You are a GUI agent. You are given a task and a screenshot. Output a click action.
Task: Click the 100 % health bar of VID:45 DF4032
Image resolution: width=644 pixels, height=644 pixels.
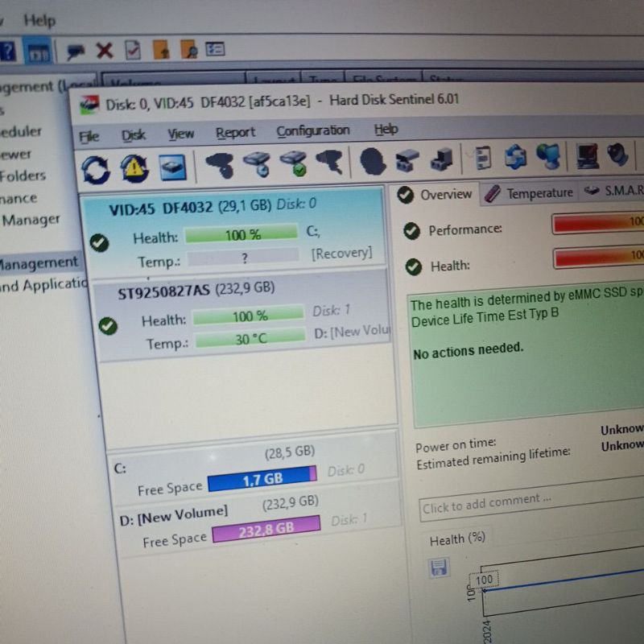tap(242, 234)
